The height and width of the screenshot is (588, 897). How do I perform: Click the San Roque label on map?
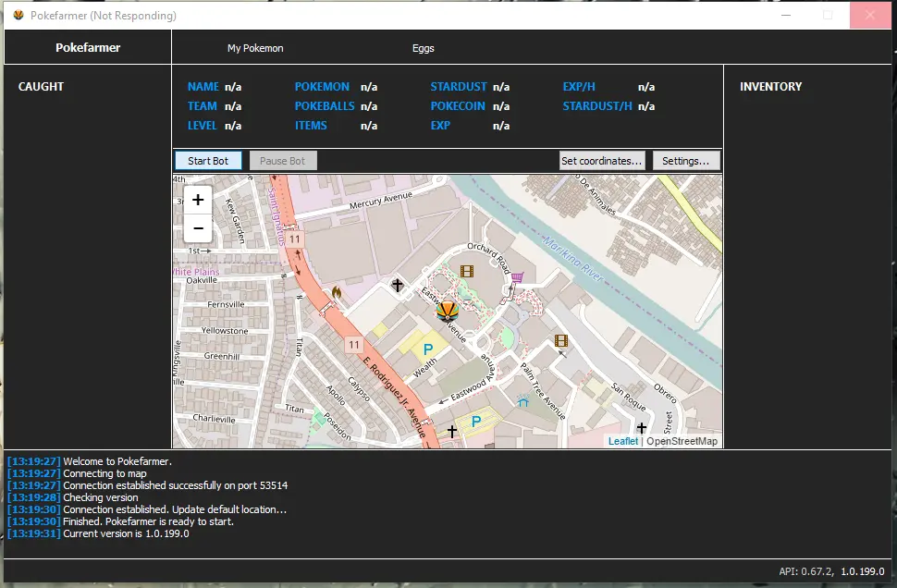click(628, 397)
